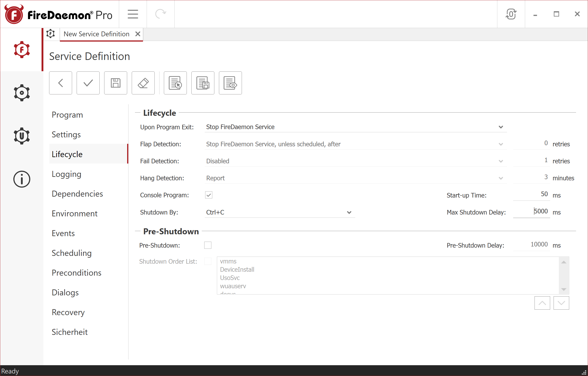This screenshot has width=588, height=376.
Task: Select the FireDaemon services gear in the sidebar
Action: [x=22, y=49]
